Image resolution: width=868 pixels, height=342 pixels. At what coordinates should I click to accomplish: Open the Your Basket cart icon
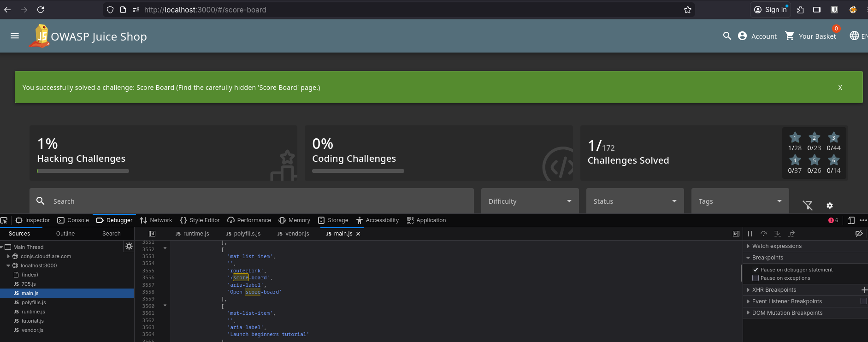pos(790,36)
